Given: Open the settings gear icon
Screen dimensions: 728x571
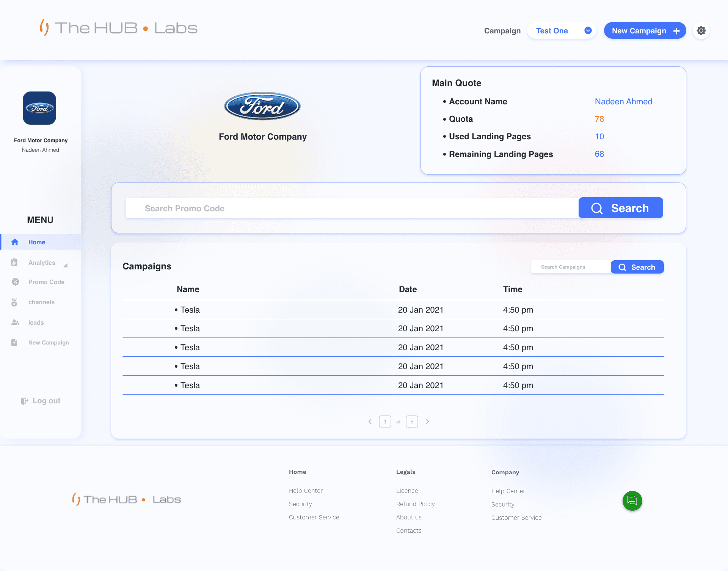Looking at the screenshot, I should coord(701,31).
